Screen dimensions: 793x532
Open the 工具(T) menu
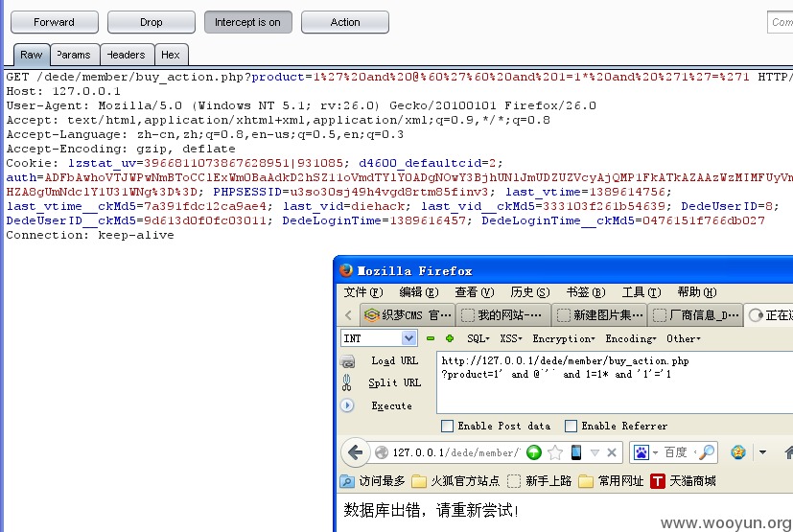(641, 291)
